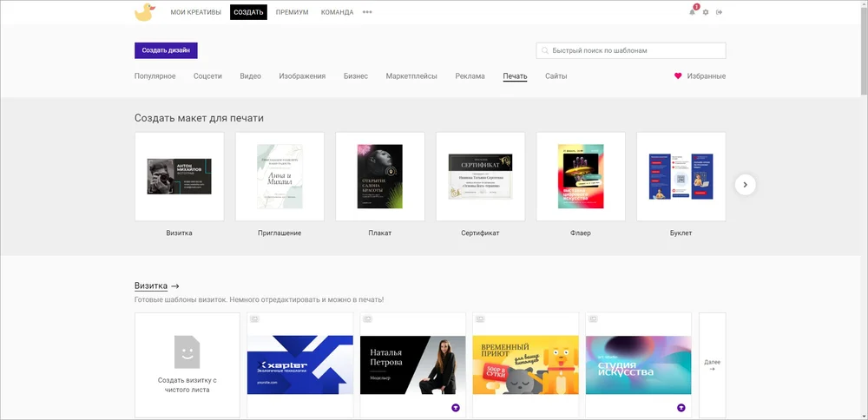Switch to Видео tab
Image resolution: width=868 pixels, height=420 pixels.
tap(250, 76)
